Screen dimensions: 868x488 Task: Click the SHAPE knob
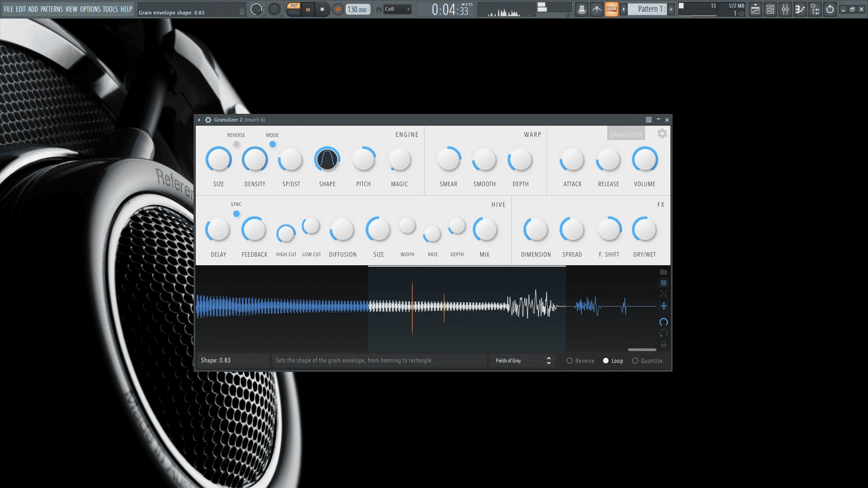point(327,160)
